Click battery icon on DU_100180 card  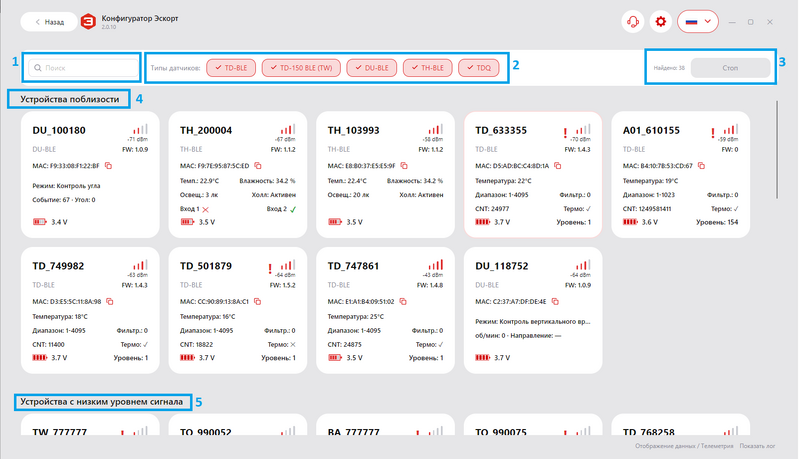click(39, 222)
